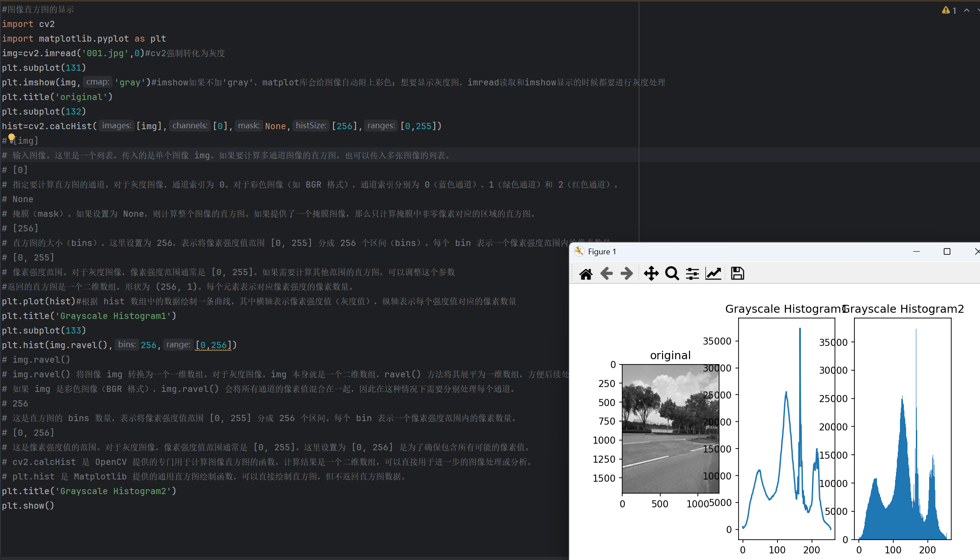Screen dimensions: 980x560
Task: Open the Edit axis curve parameters icon
Action: [x=713, y=274]
